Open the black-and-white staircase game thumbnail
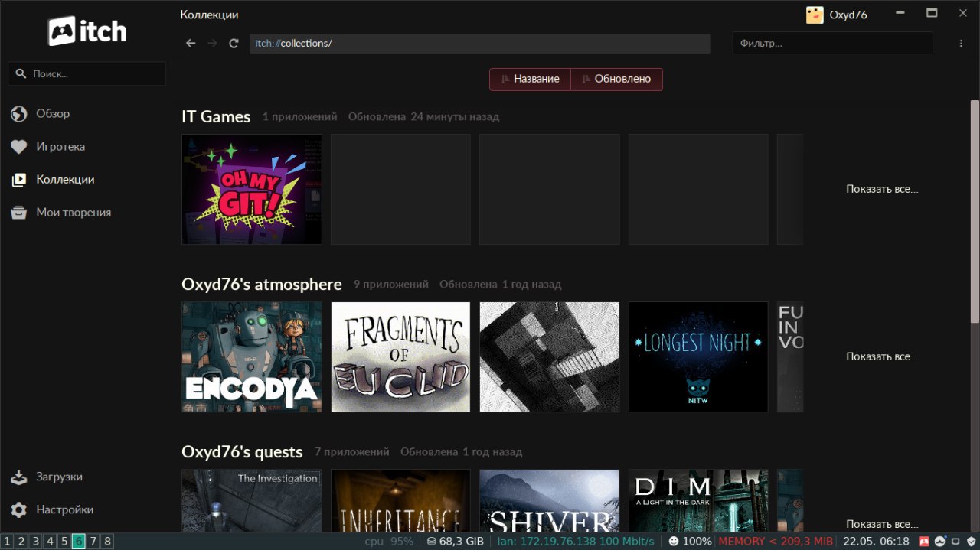Viewport: 980px width, 550px height. pos(550,357)
